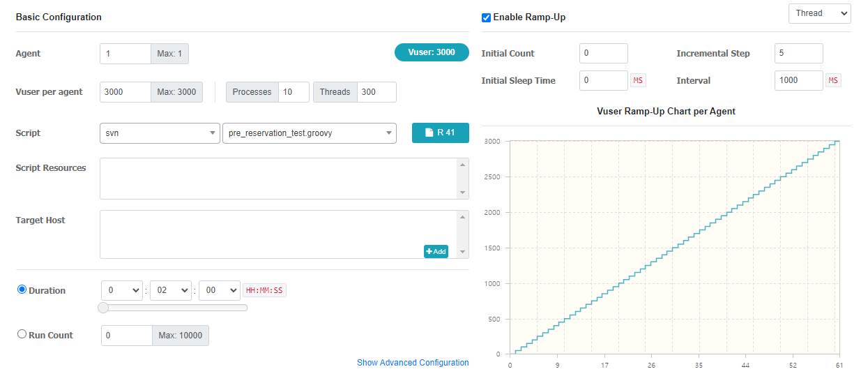Click the Processes label

[252, 92]
